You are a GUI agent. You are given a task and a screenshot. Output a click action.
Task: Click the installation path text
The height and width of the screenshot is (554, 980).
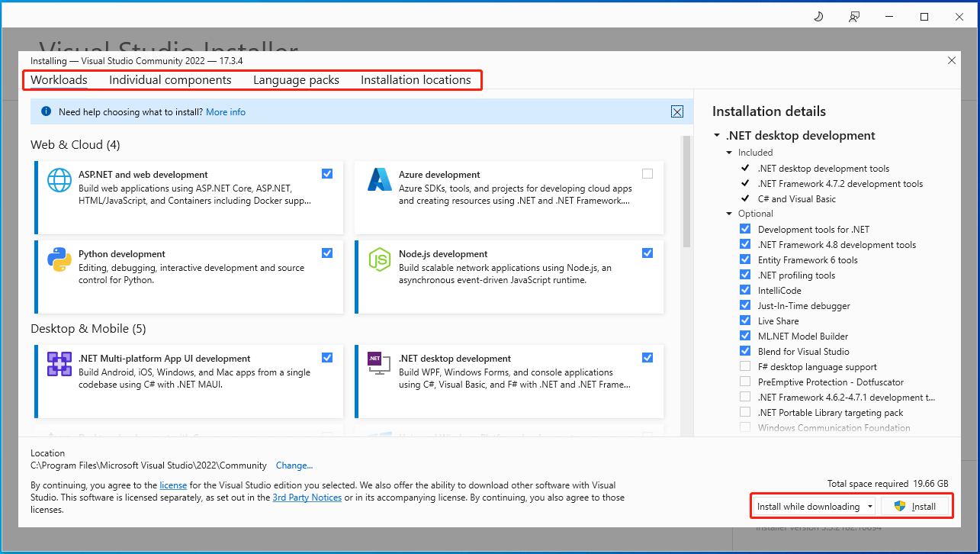click(x=149, y=465)
